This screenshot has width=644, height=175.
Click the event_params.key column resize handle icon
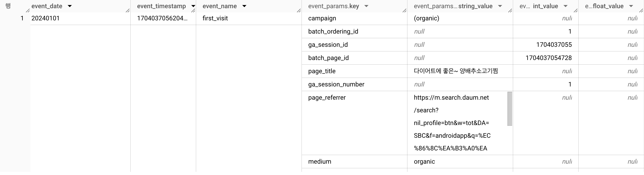(x=404, y=11)
